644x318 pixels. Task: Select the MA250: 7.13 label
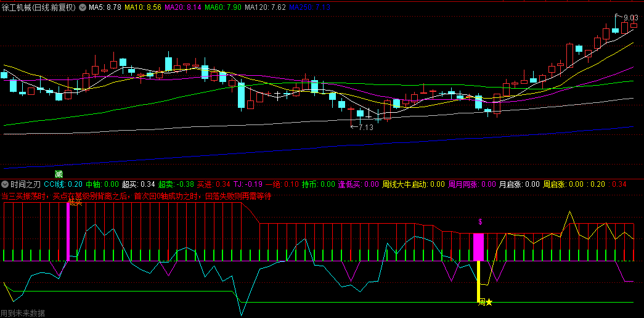click(309, 7)
